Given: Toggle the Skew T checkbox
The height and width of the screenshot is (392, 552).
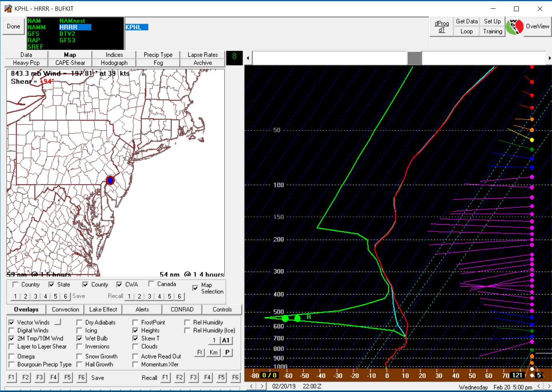Looking at the screenshot, I should (135, 338).
